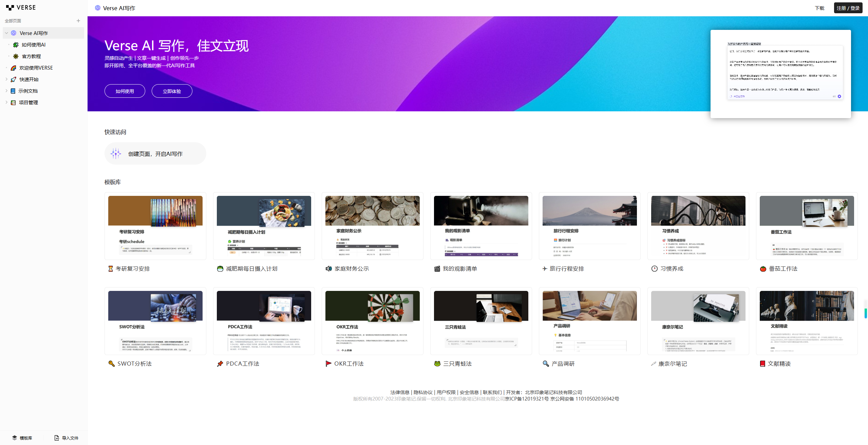Open the 模板库 button in sidebar footer

coord(22,438)
